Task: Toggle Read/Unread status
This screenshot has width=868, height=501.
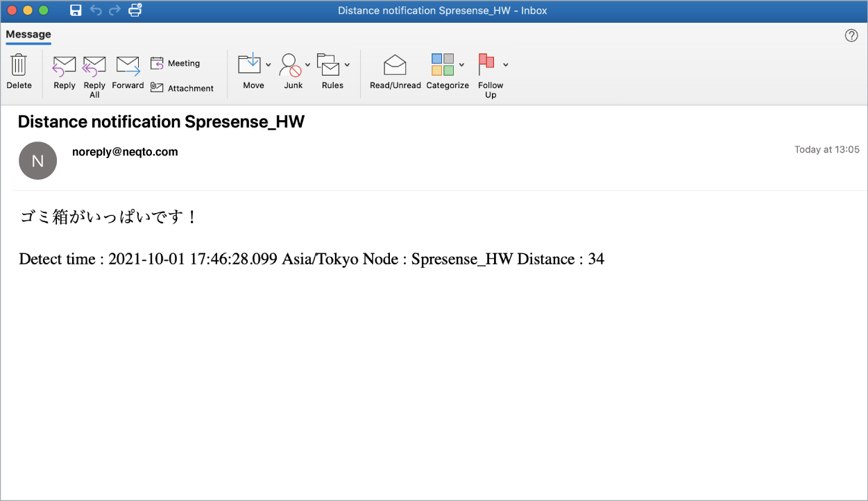Action: tap(395, 71)
